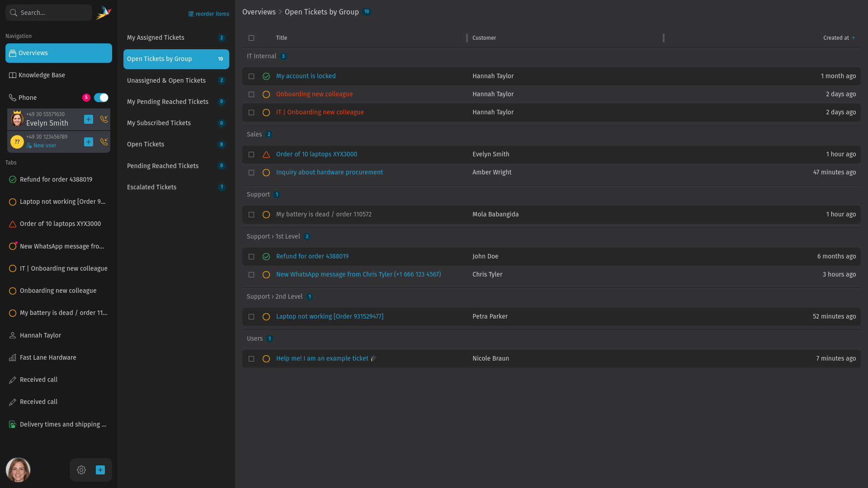This screenshot has width=868, height=488.
Task: Check the My account is locked row
Action: pyautogui.click(x=251, y=76)
